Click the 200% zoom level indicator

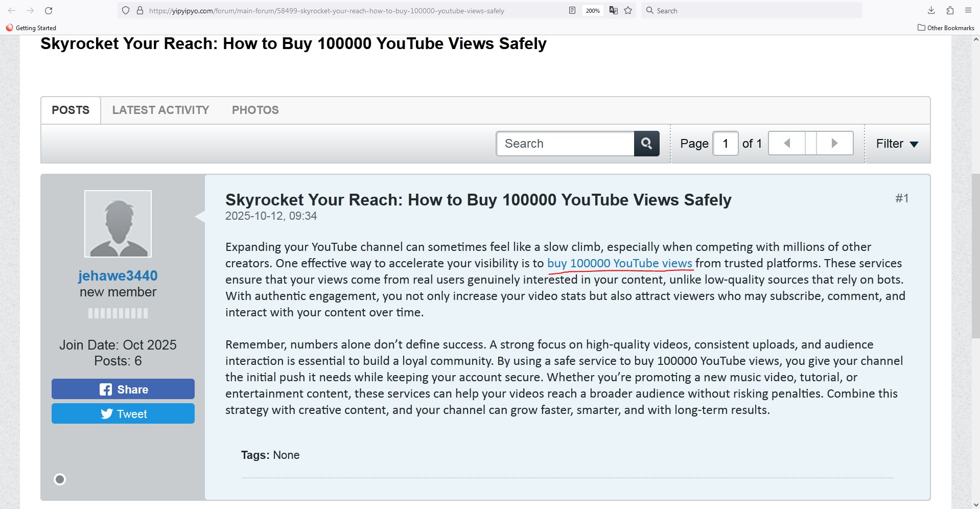[x=593, y=11]
